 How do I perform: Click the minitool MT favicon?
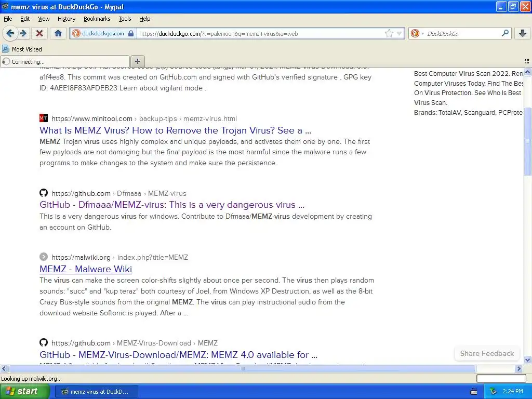pos(44,118)
